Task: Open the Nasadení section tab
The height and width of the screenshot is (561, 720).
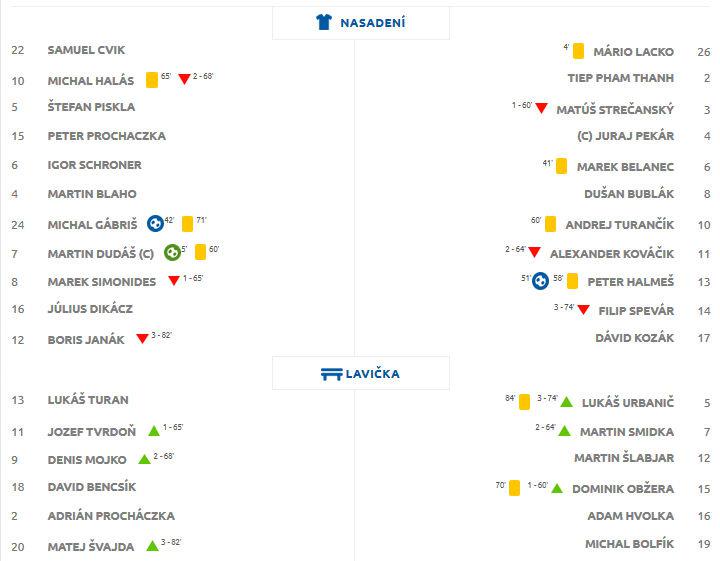Action: [x=361, y=22]
